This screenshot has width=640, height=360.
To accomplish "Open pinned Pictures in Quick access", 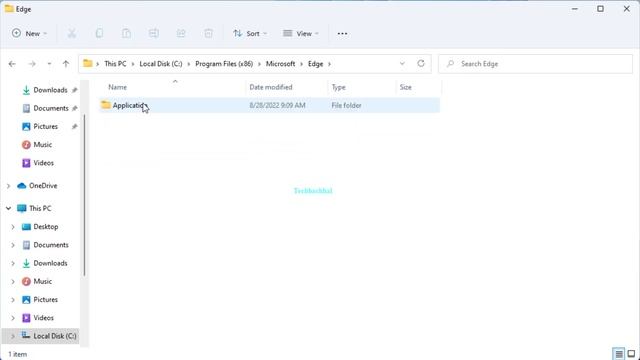I will 45,127.
